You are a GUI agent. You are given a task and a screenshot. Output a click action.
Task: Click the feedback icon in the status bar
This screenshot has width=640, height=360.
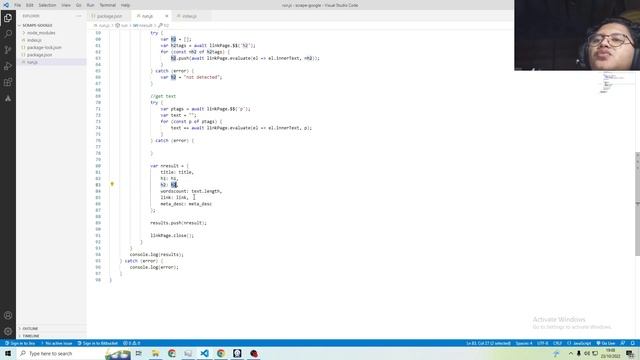(x=623, y=343)
